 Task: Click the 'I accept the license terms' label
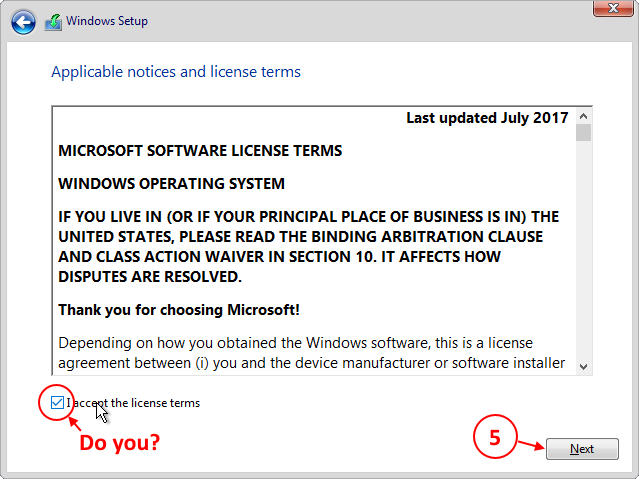click(x=133, y=403)
